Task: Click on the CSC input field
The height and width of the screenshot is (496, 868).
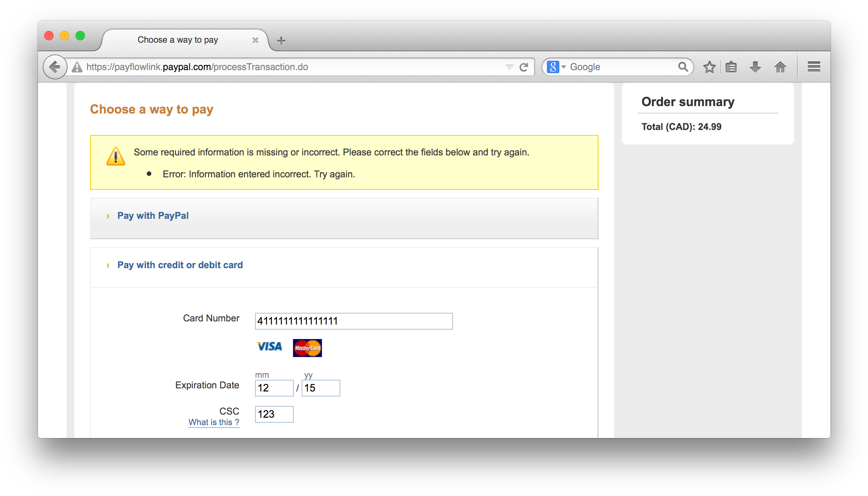Action: pyautogui.click(x=273, y=414)
